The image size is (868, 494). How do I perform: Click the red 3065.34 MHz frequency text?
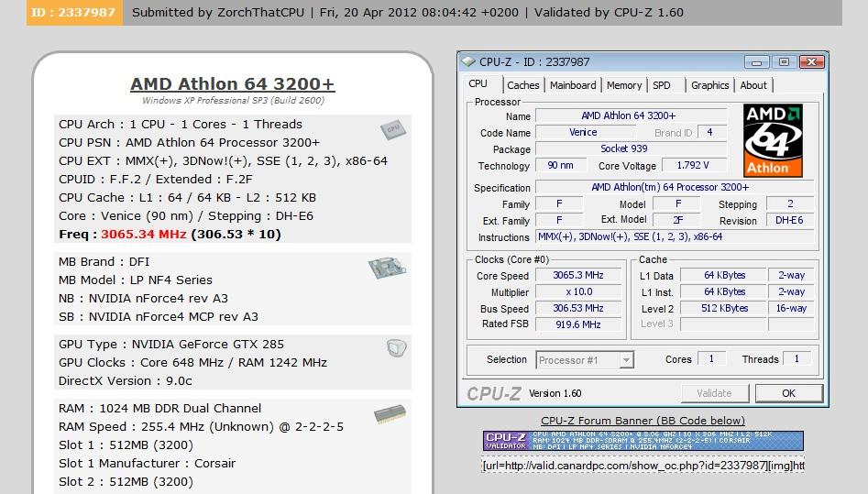pos(143,235)
